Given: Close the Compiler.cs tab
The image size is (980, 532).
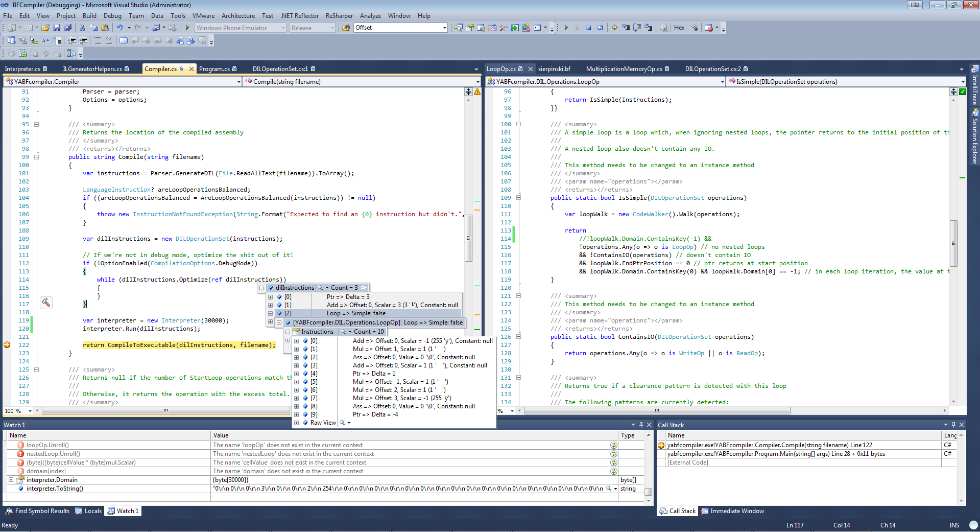Looking at the screenshot, I should 192,69.
